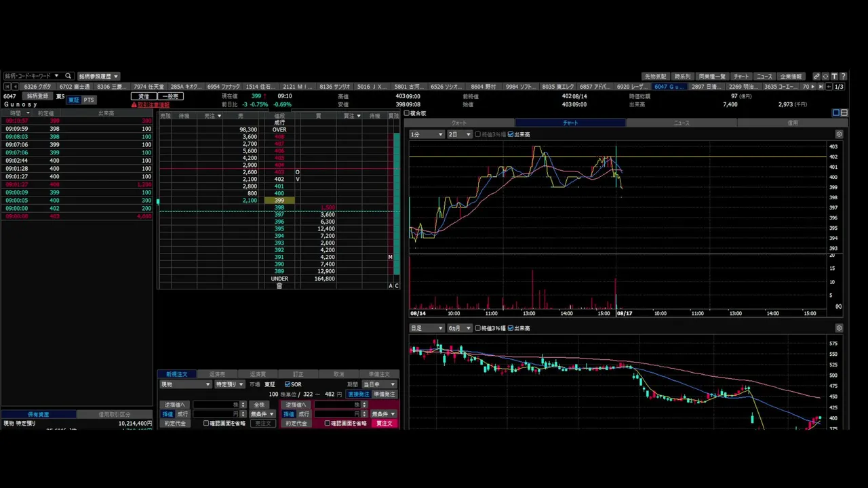The height and width of the screenshot is (488, 868).
Task: Click the C button at order book corner
Action: click(x=397, y=286)
